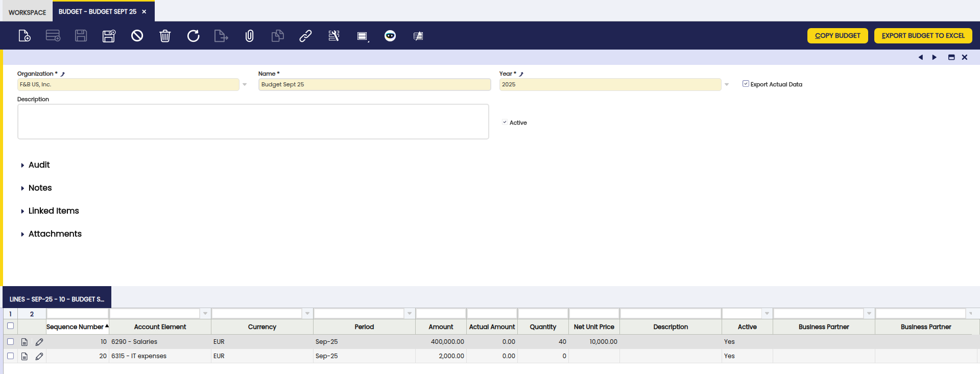980x374 pixels.
Task: Edit the 6290 - Salaries line pencil icon
Action: [x=39, y=342]
